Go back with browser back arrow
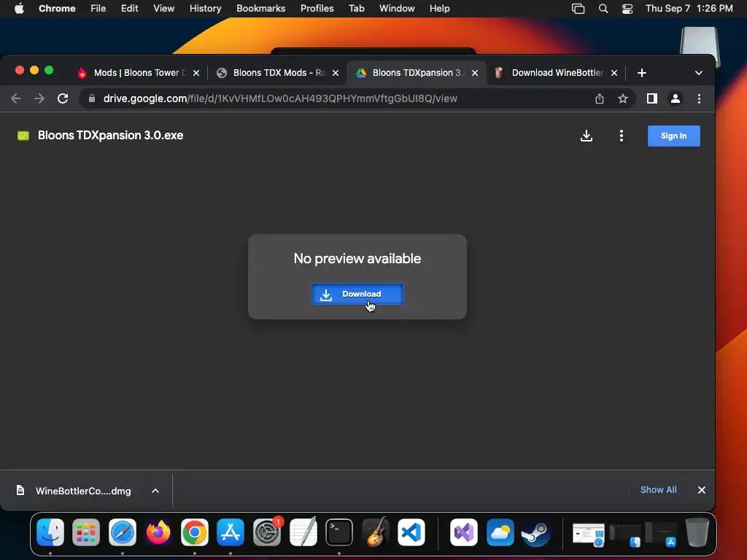 (16, 98)
